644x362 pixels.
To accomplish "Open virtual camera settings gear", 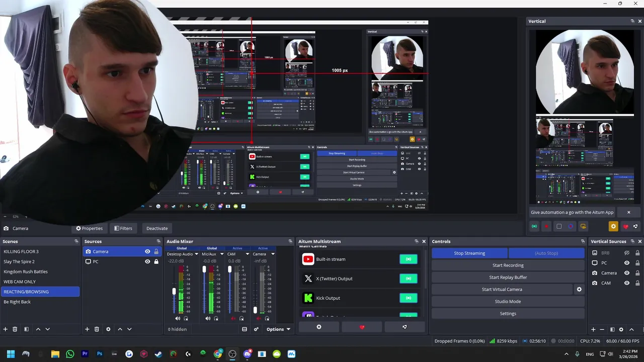I will click(579, 290).
